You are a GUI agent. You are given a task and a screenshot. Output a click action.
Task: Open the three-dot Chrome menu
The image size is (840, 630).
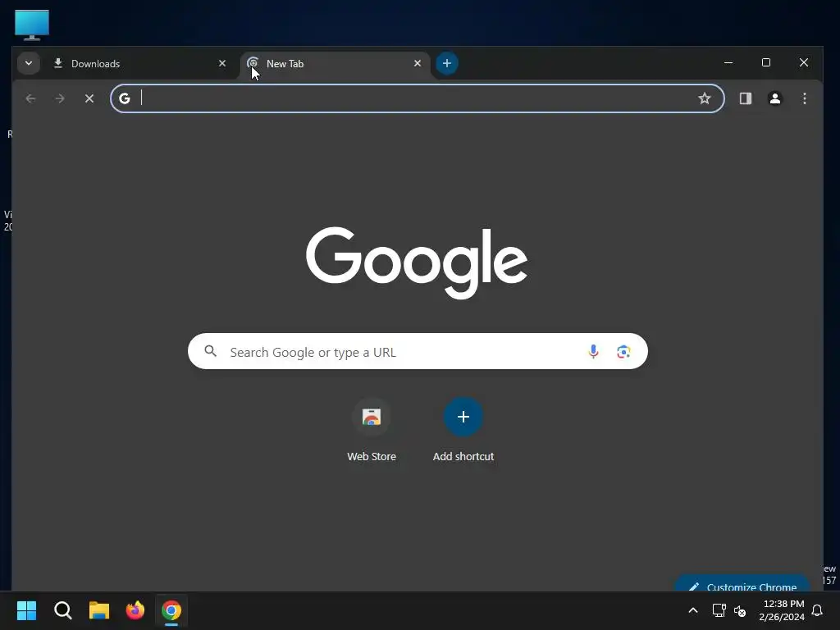click(x=804, y=98)
